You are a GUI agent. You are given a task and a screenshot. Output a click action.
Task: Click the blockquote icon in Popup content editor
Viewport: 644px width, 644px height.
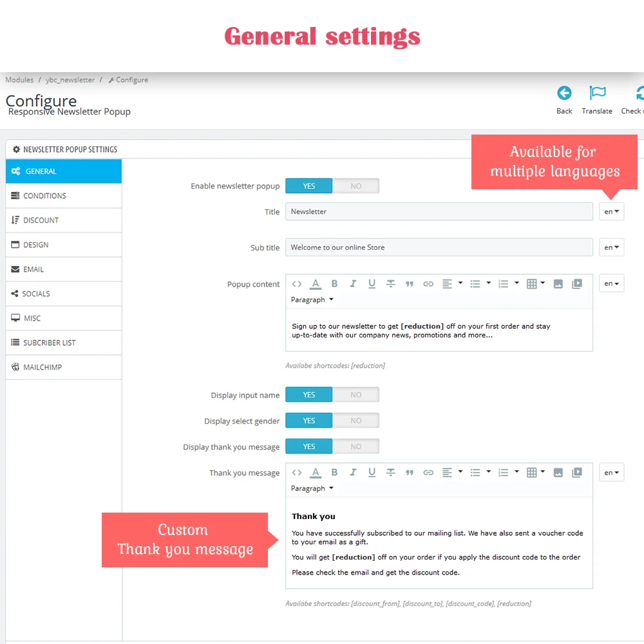(x=410, y=283)
